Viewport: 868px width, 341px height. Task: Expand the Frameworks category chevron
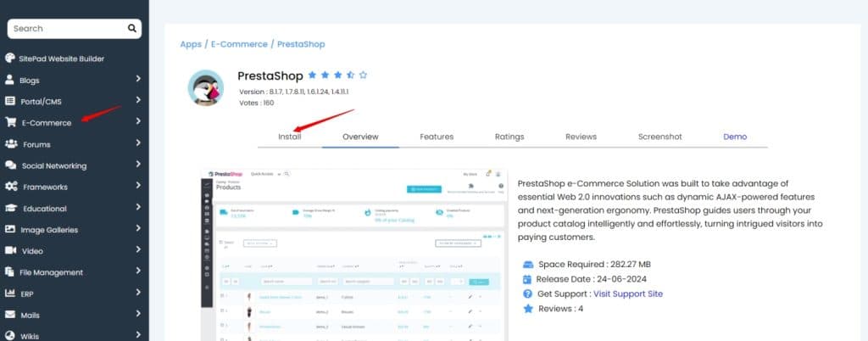(138, 186)
